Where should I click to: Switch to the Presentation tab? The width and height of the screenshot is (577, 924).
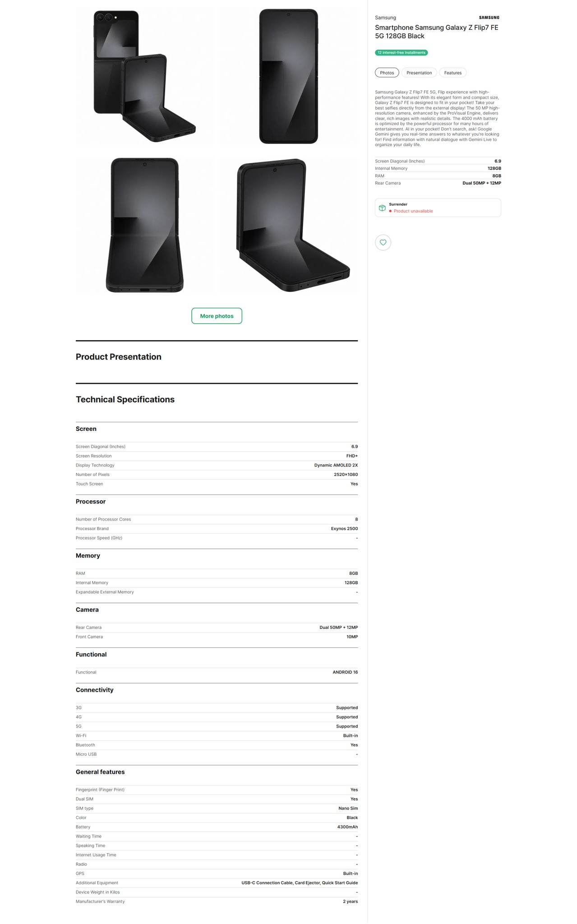[x=419, y=73]
